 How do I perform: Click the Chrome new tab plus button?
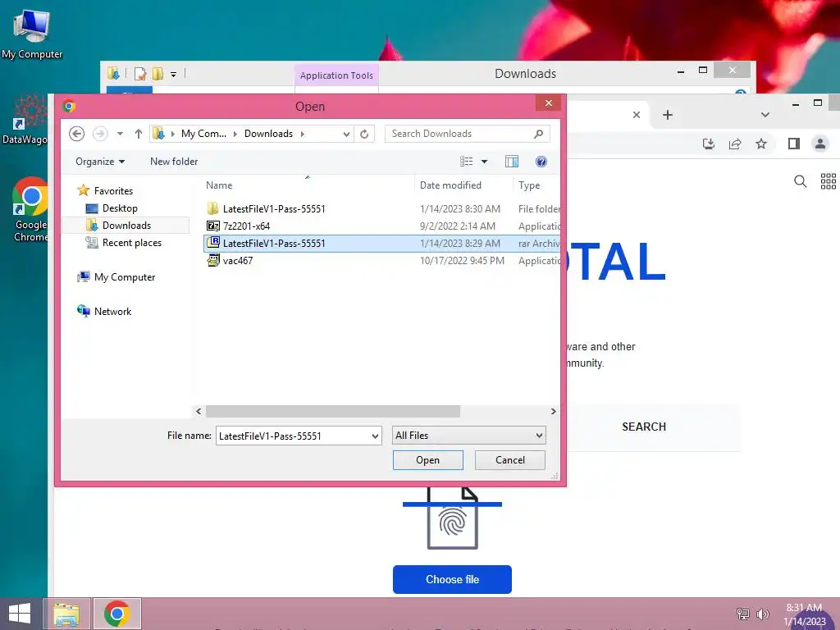click(668, 115)
